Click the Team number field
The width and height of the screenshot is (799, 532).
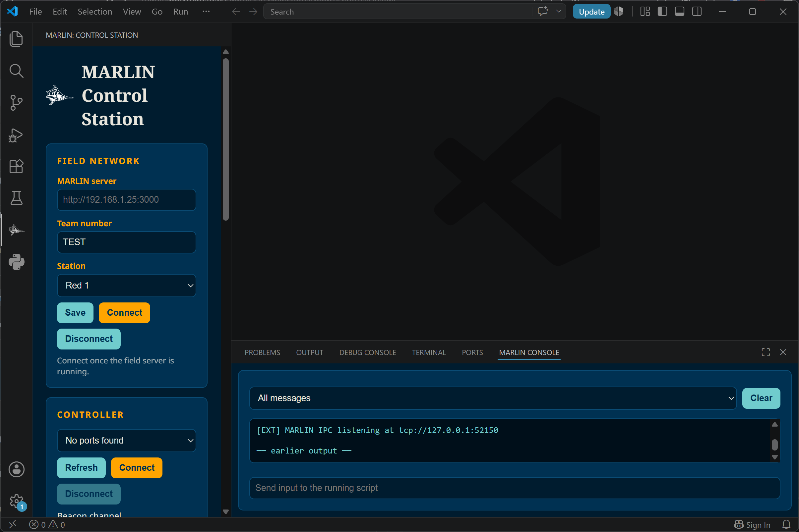coord(126,242)
